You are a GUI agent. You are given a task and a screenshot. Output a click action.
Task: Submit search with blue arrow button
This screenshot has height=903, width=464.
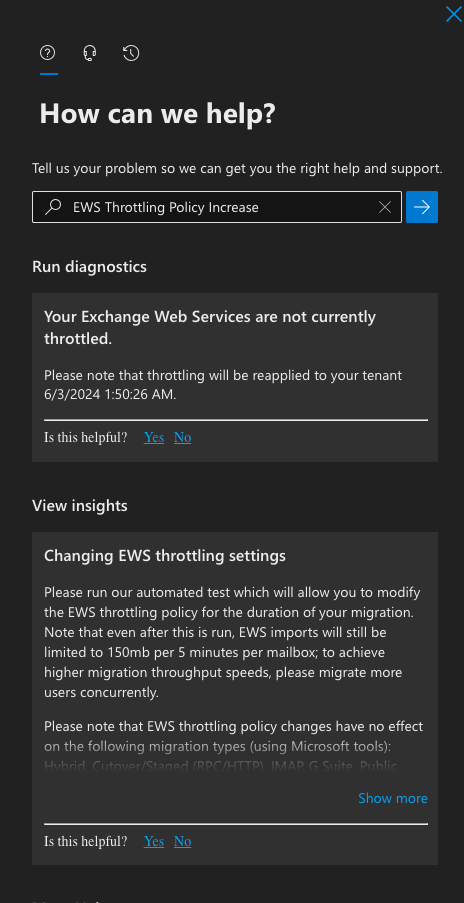coord(422,207)
